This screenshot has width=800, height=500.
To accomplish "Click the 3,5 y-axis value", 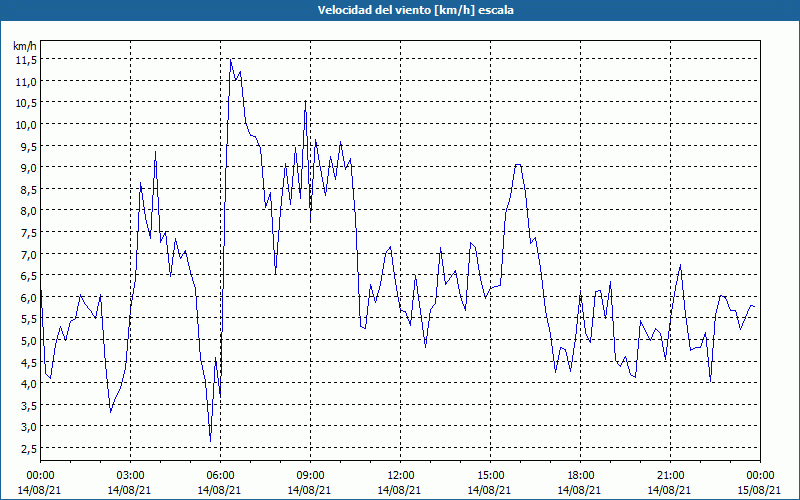I will pos(29,405).
